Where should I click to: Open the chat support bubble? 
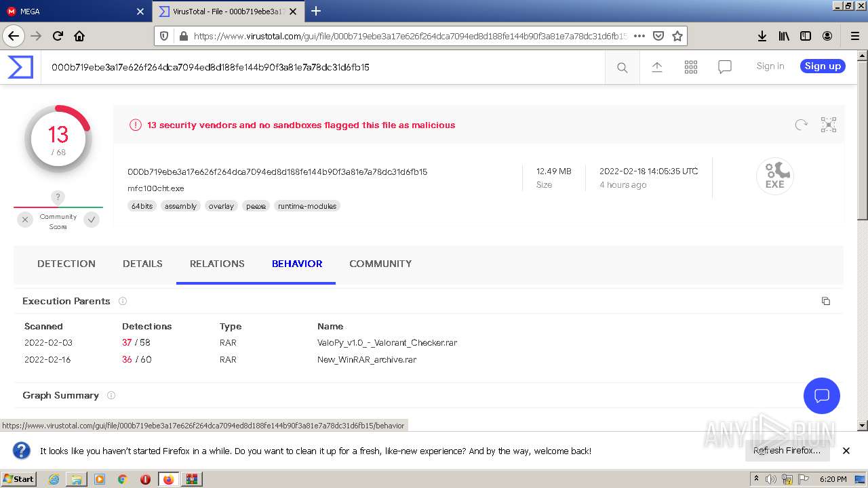(822, 396)
